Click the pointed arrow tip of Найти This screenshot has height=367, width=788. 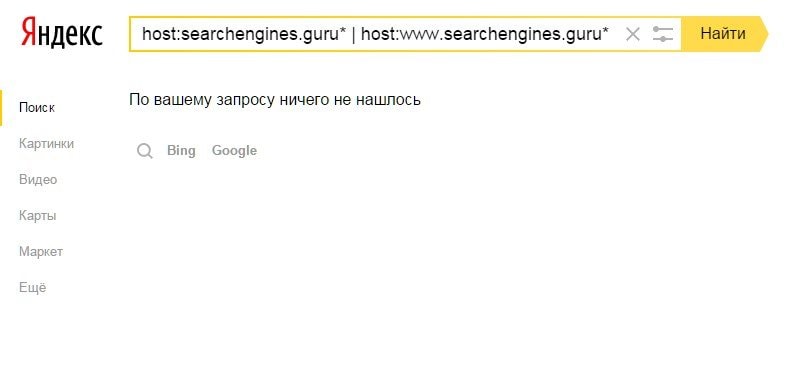point(764,34)
